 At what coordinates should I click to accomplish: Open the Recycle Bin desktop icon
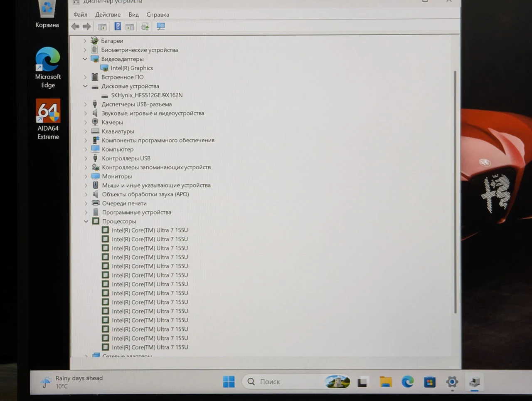[x=47, y=15]
